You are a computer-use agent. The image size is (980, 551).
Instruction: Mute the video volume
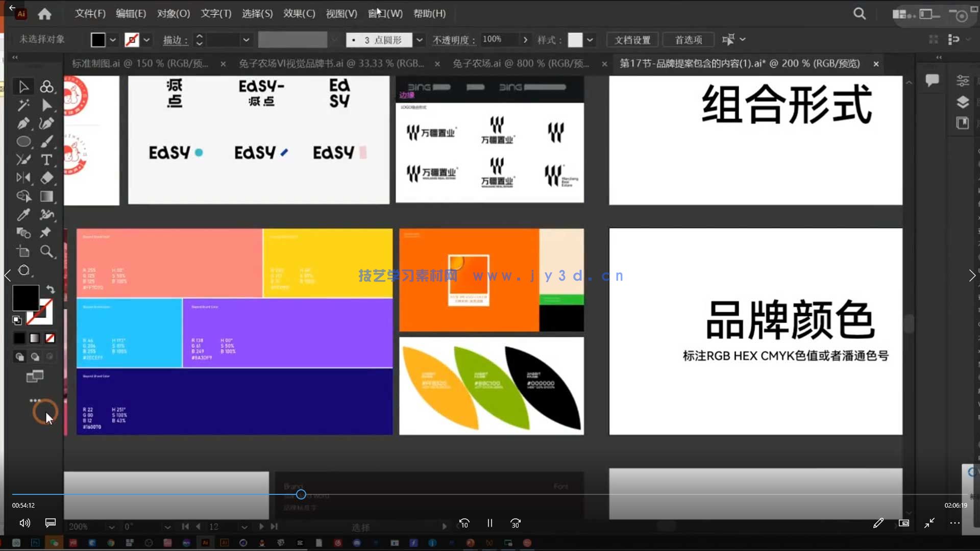[x=24, y=523]
